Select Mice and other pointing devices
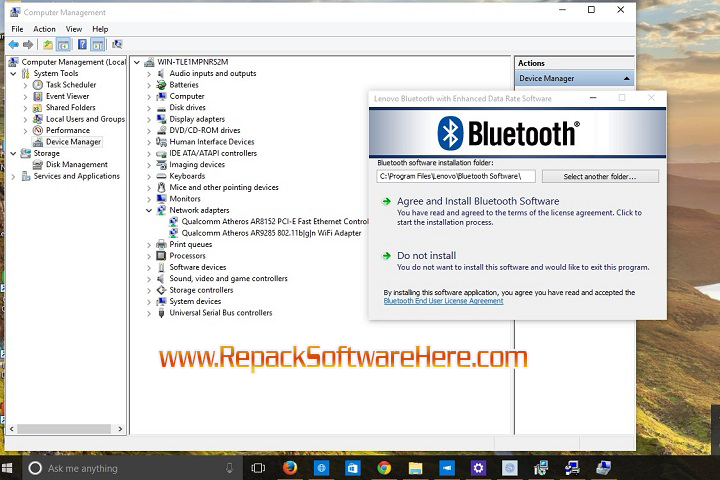The width and height of the screenshot is (720, 480). pyautogui.click(x=224, y=187)
